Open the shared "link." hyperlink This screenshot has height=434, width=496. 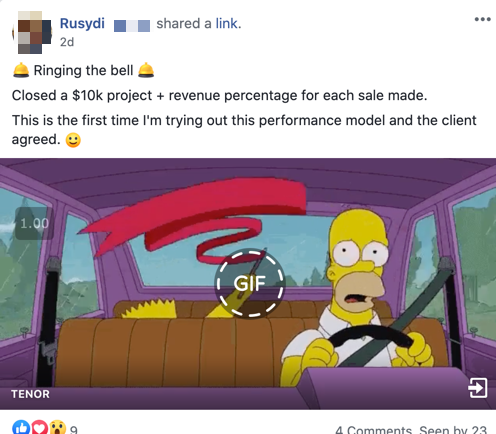[x=228, y=24]
